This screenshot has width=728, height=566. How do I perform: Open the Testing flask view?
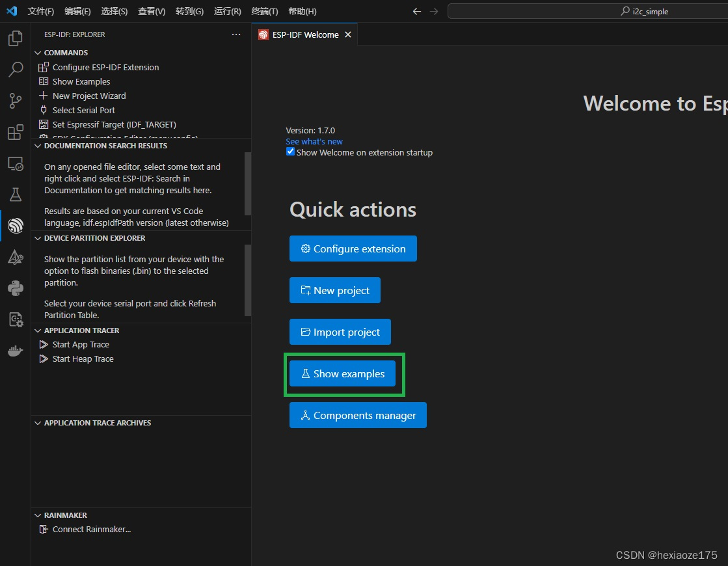coord(16,195)
